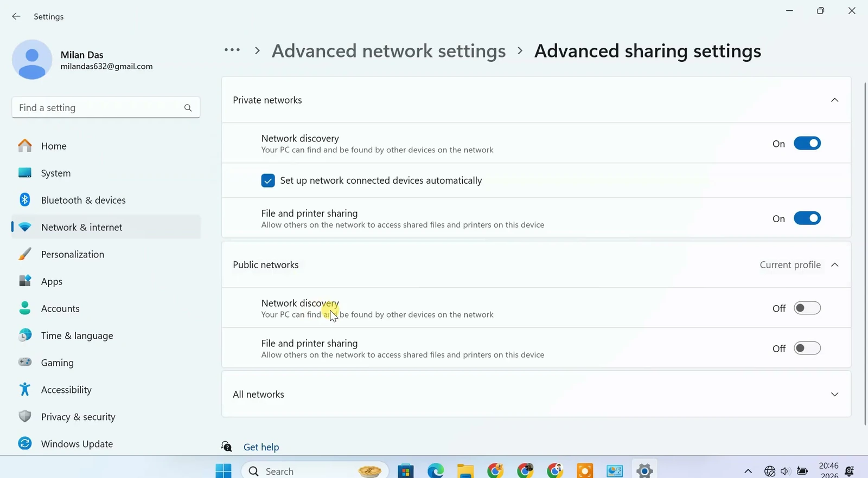Click the Settings gear on the taskbar
The image size is (868, 478).
click(644, 471)
